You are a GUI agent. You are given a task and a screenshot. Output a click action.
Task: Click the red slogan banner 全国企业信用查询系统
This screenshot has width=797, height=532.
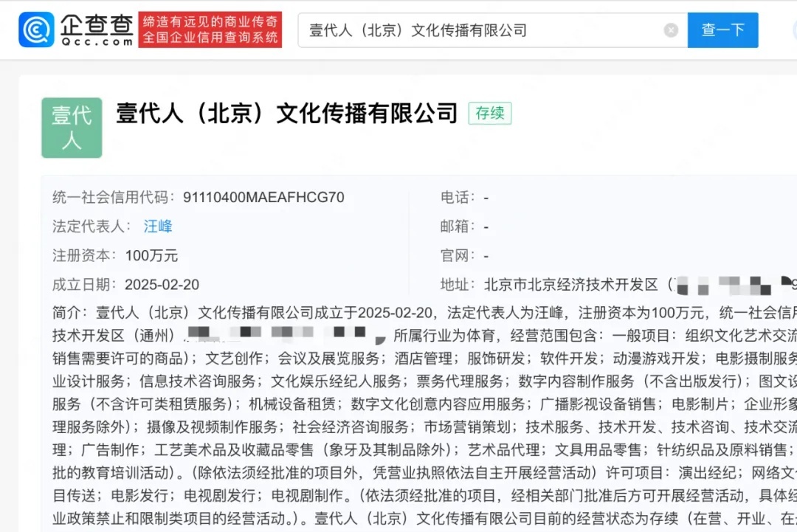click(210, 30)
